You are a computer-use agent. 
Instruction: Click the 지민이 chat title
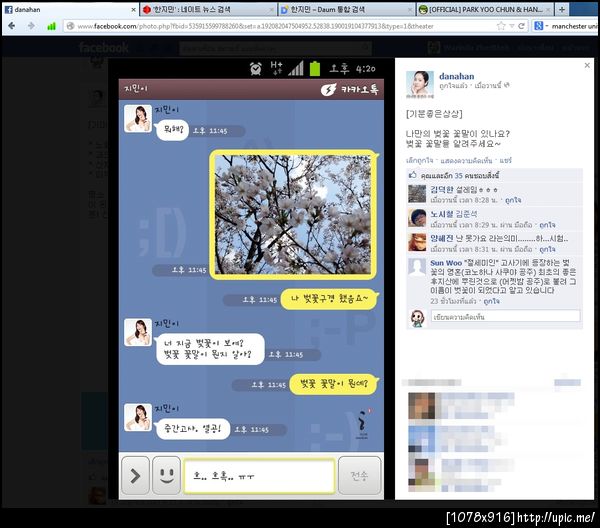click(x=136, y=88)
